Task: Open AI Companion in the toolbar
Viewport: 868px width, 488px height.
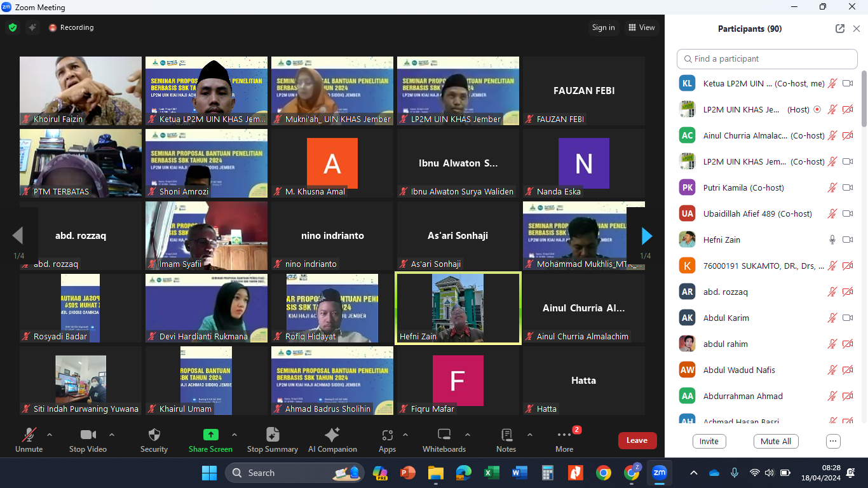Action: point(332,440)
